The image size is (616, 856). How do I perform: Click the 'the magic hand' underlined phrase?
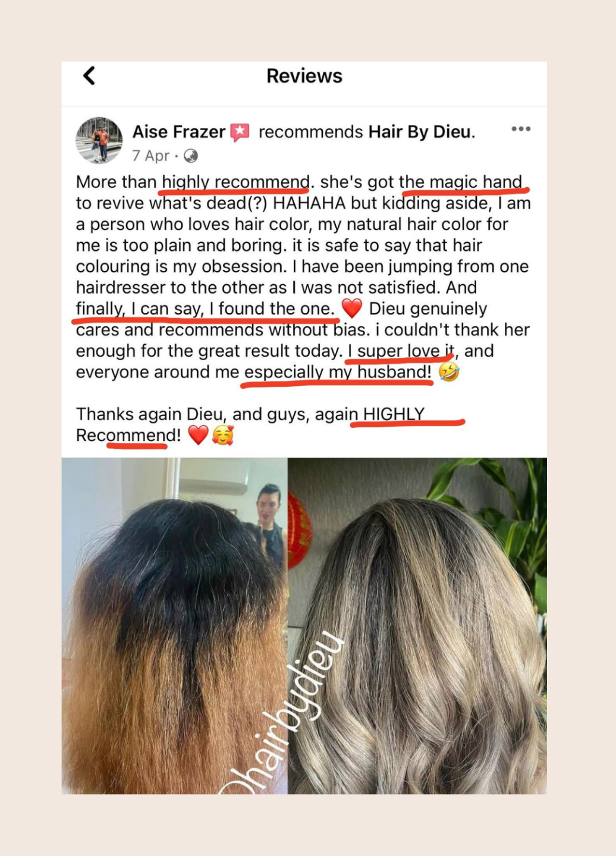[461, 182]
